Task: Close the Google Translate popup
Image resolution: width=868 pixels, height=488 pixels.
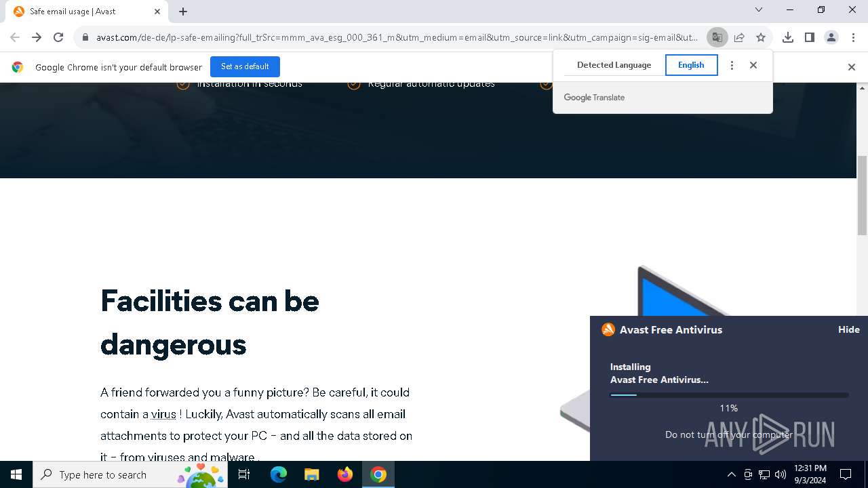Action: pos(753,65)
